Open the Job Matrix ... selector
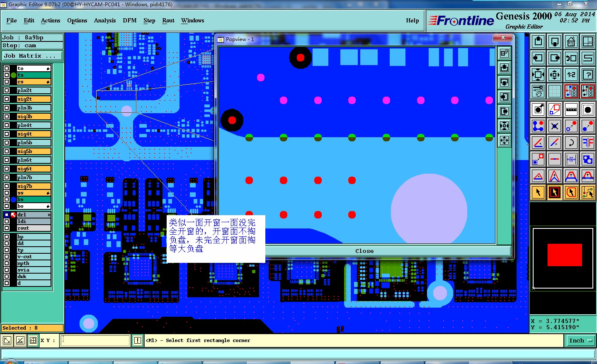Screen dimensions: 597x364 [32, 56]
